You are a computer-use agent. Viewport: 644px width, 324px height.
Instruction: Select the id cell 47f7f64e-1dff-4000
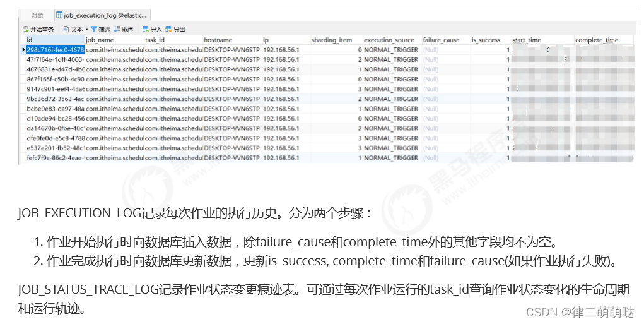55,59
